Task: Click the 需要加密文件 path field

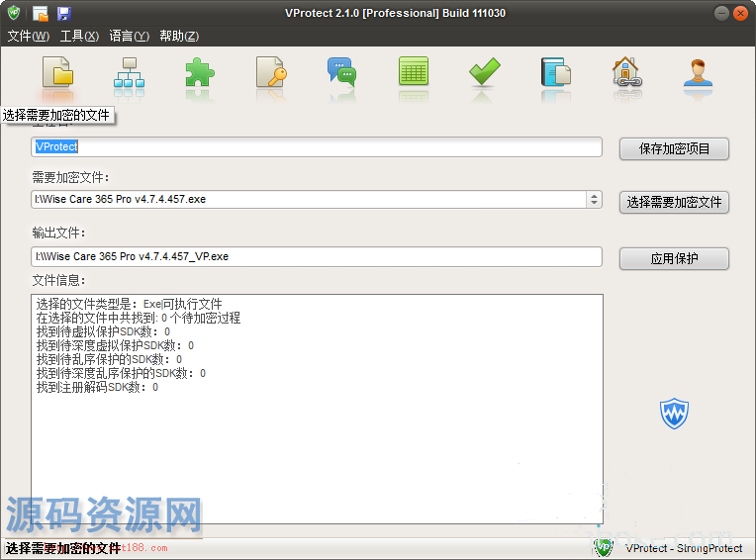Action: click(x=309, y=200)
